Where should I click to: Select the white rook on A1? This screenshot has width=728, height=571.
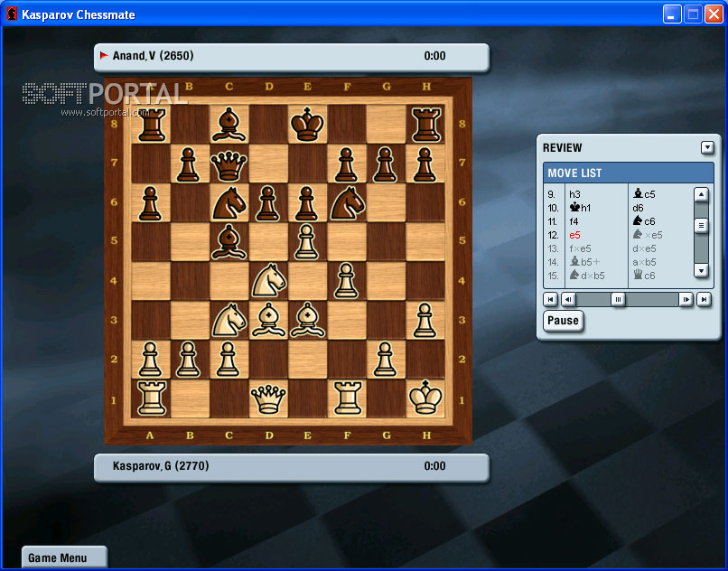[x=152, y=398]
